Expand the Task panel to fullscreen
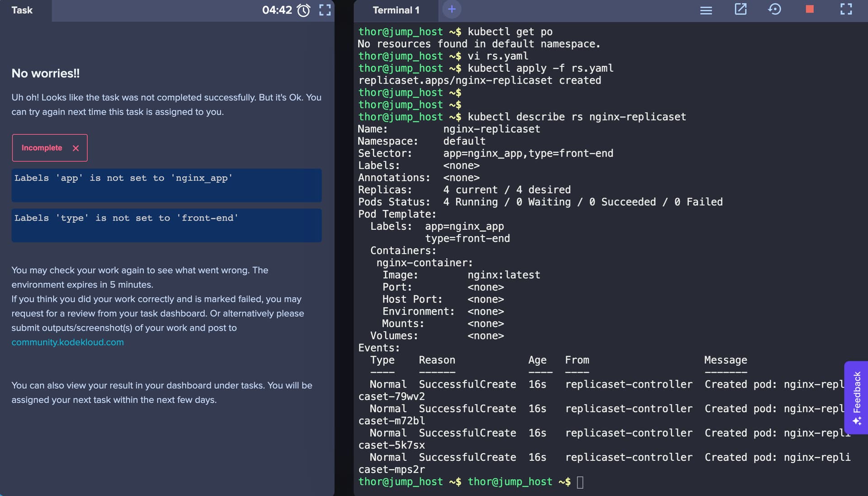Screen dimensions: 868x496 (325, 10)
